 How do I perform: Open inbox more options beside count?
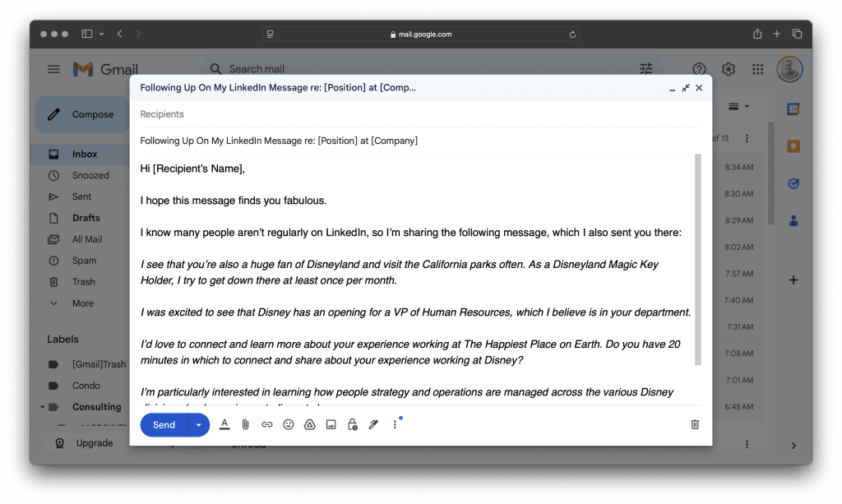coord(747,138)
